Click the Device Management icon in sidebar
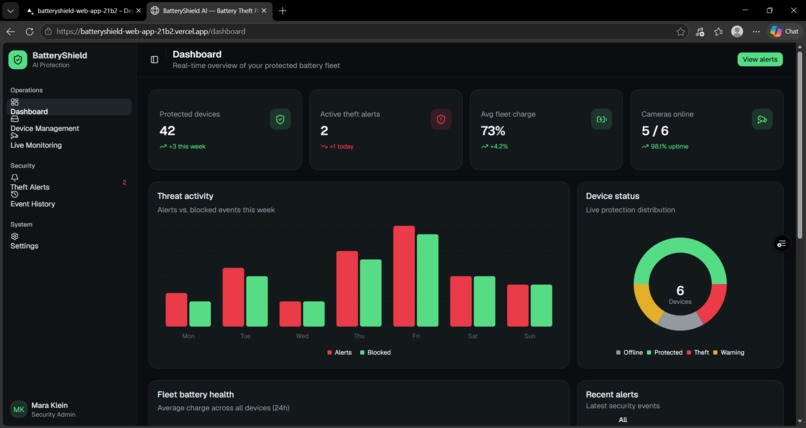The height and width of the screenshot is (428, 806). coord(14,119)
